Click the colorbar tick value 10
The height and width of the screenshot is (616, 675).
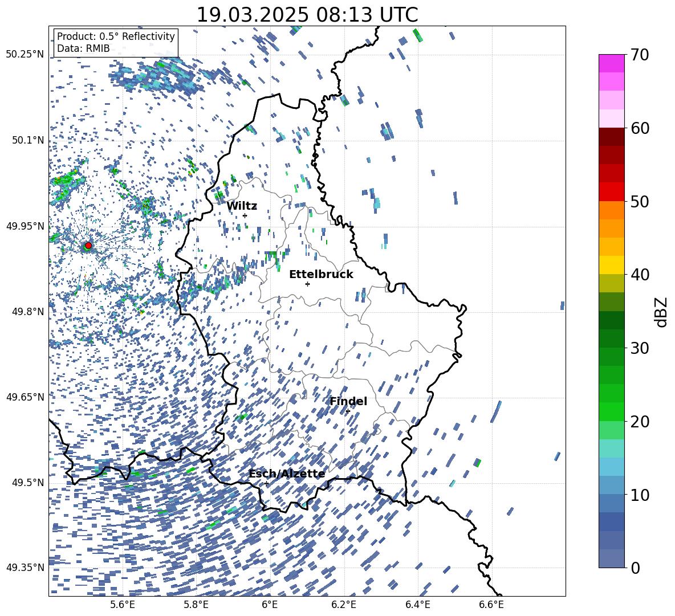640,495
